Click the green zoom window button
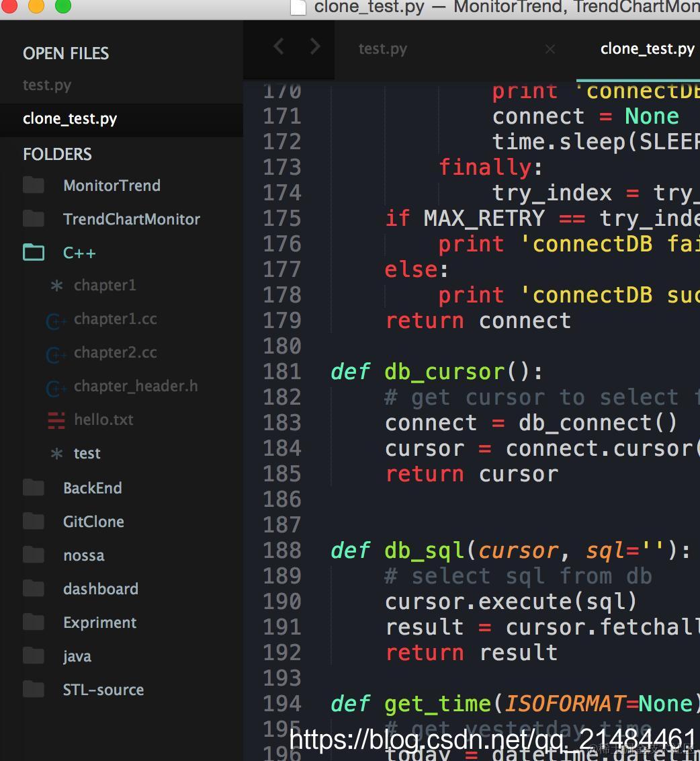The image size is (700, 761). [x=63, y=6]
